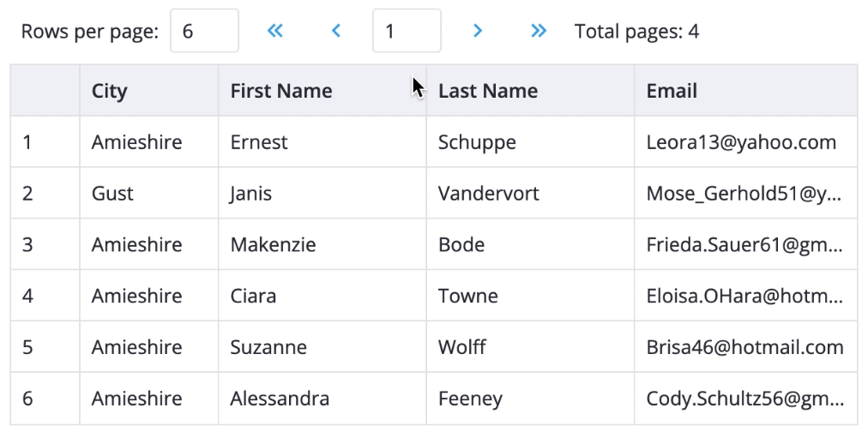
Task: Sort by the City column header
Action: [x=149, y=91]
